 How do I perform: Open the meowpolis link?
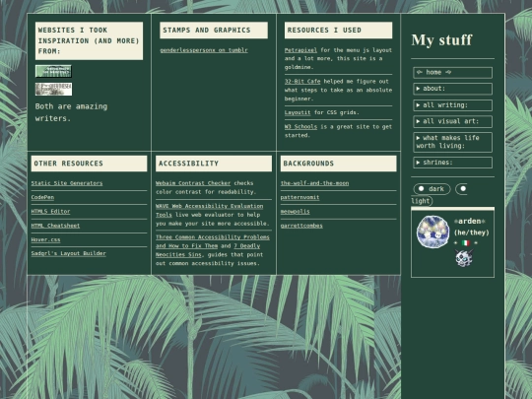point(296,212)
